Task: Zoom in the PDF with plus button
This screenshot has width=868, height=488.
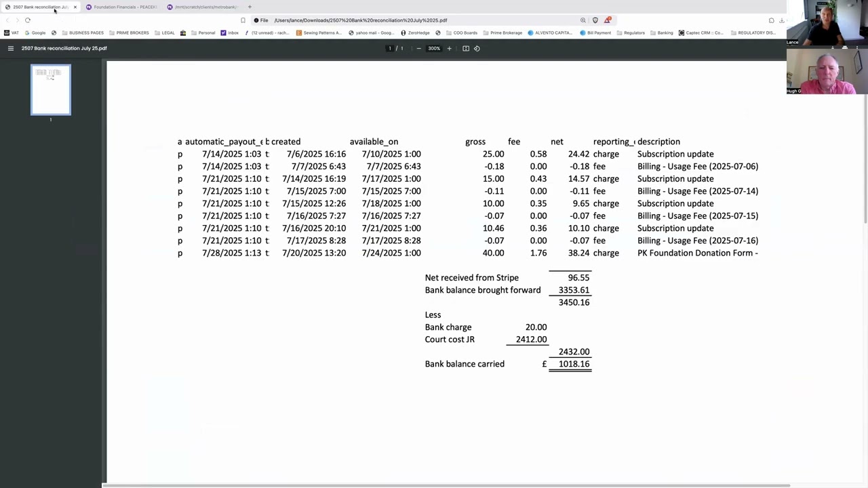Action: point(449,48)
